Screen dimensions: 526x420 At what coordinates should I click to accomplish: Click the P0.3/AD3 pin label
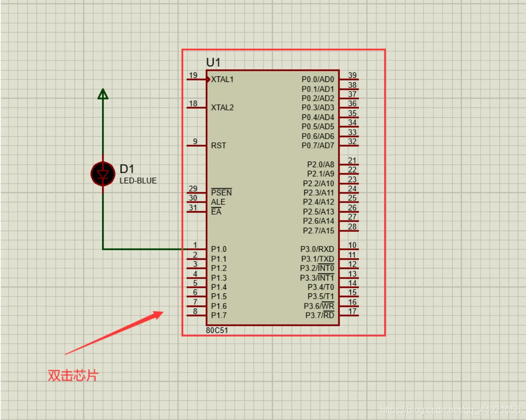click(x=318, y=107)
